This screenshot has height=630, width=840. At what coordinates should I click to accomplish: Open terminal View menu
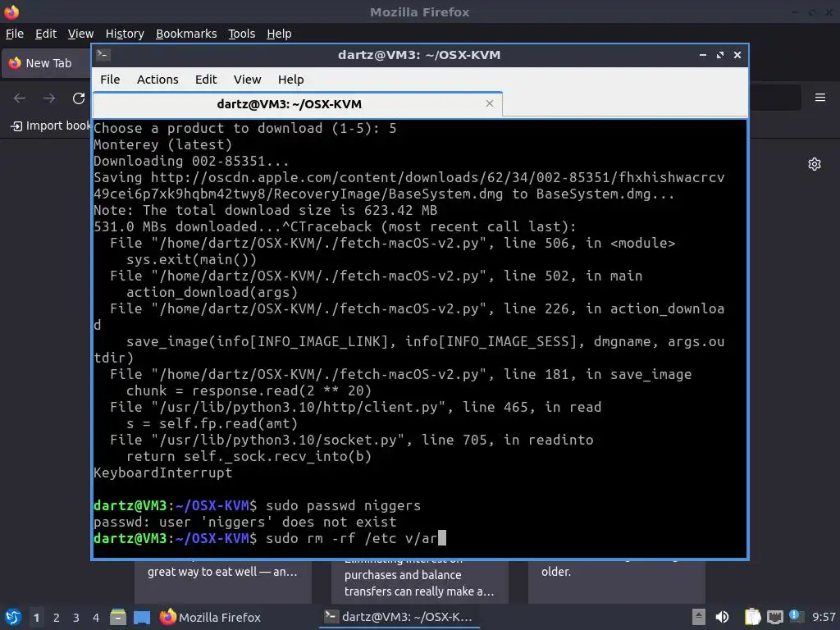tap(247, 80)
